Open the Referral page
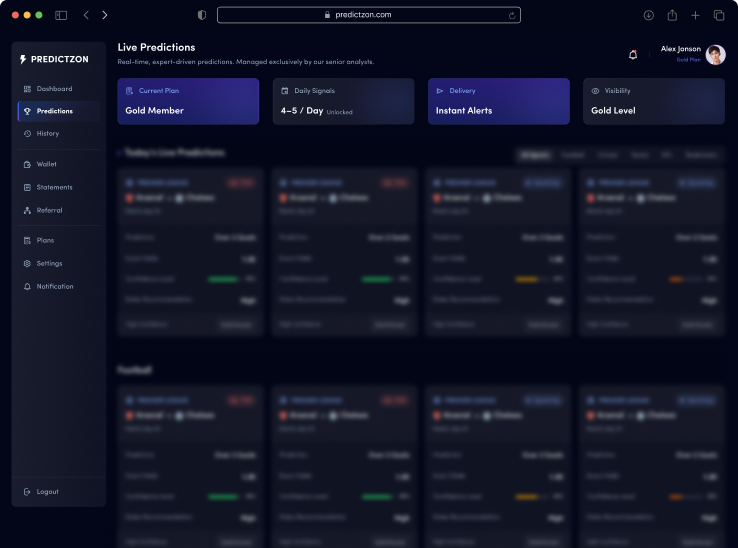Image resolution: width=738 pixels, height=548 pixels. [49, 210]
